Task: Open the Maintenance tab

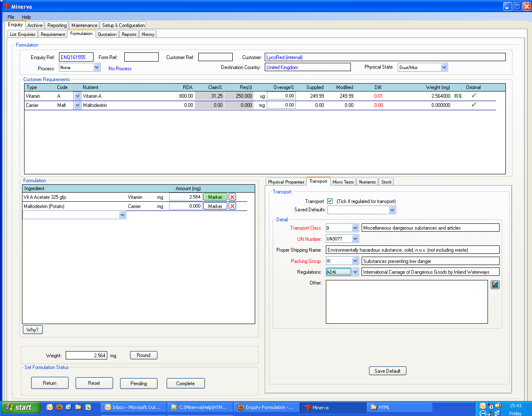Action: (x=84, y=25)
